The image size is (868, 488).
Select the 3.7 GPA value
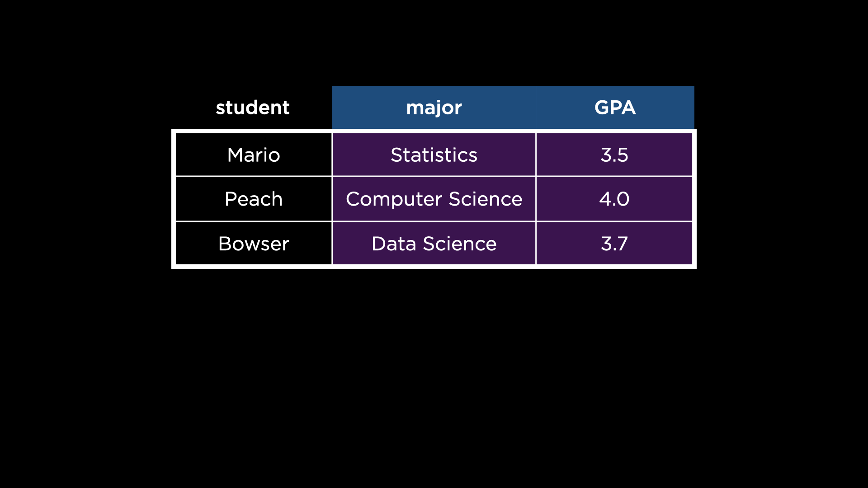614,244
